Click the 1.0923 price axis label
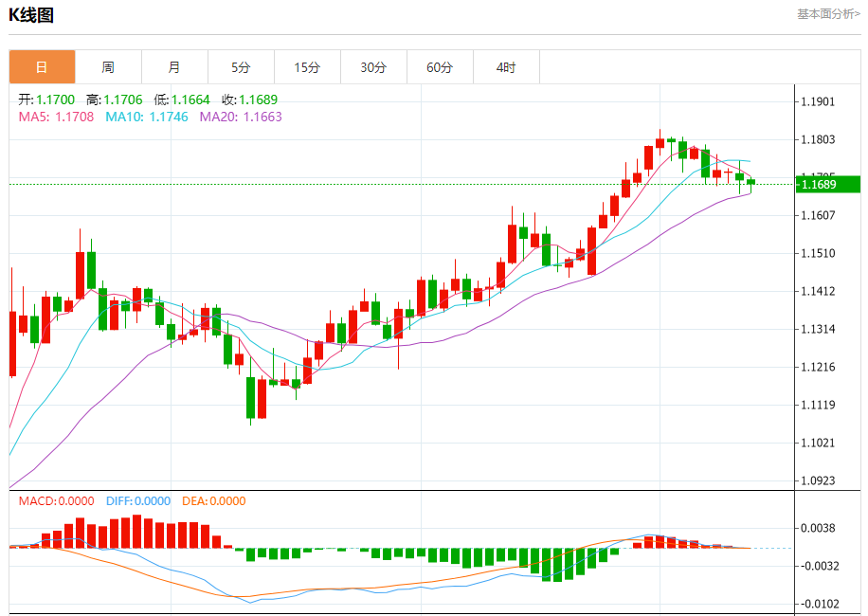This screenshot has width=868, height=616. pyautogui.click(x=818, y=480)
